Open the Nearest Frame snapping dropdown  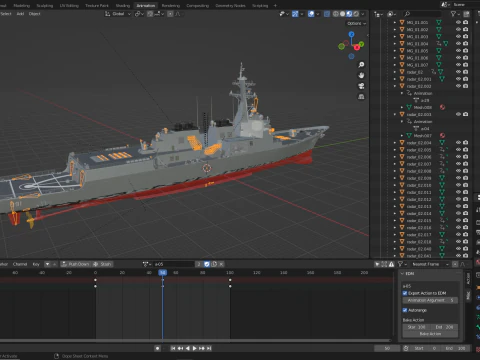pos(430,264)
